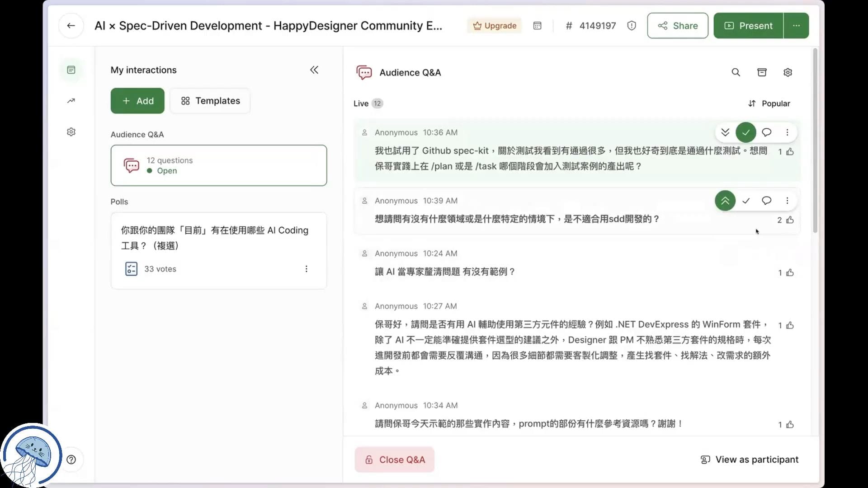Upvote the 10:24 AM question
This screenshot has width=868, height=488.
coord(790,272)
